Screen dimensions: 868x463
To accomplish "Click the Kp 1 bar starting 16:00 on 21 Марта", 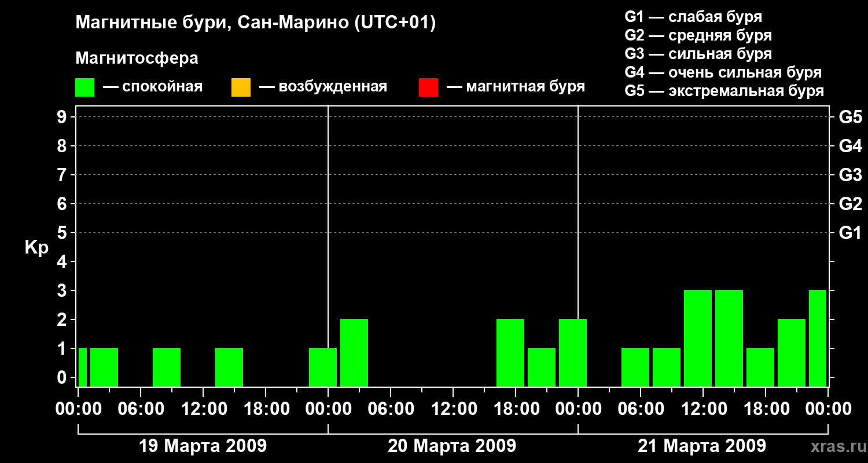I will tap(760, 367).
